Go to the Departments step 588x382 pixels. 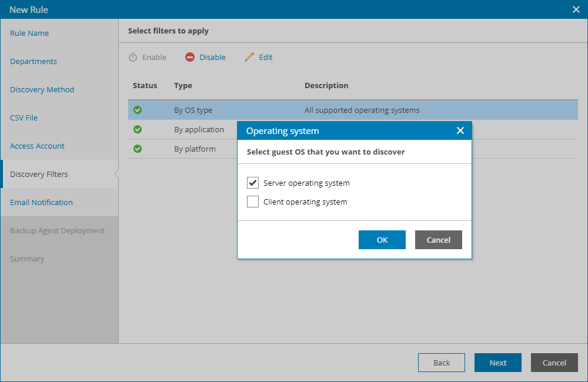click(x=34, y=61)
